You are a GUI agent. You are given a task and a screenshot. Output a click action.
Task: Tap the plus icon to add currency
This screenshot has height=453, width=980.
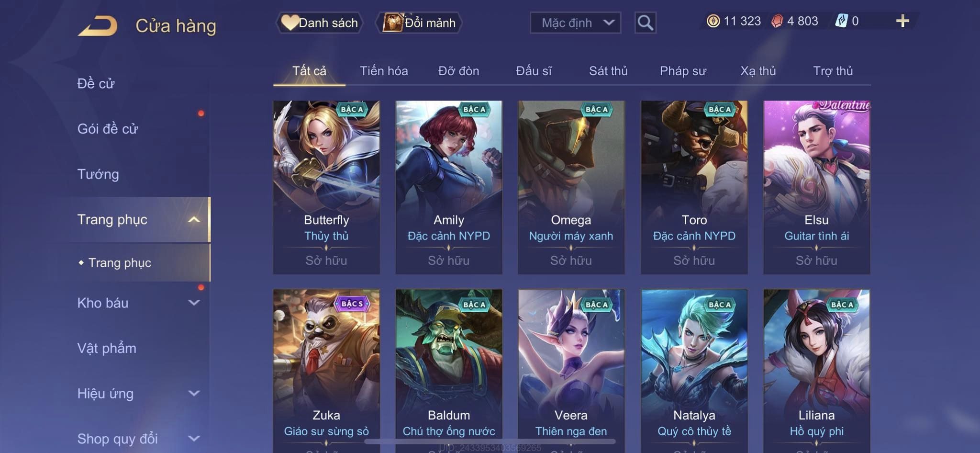[x=902, y=21]
